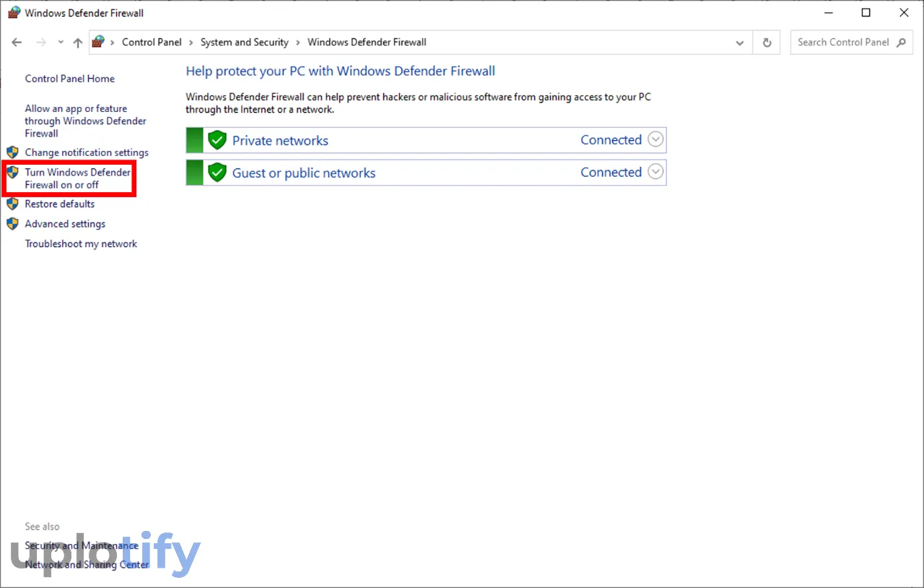Click shield icon beside Restore defaults
This screenshot has height=588, width=924.
point(12,204)
